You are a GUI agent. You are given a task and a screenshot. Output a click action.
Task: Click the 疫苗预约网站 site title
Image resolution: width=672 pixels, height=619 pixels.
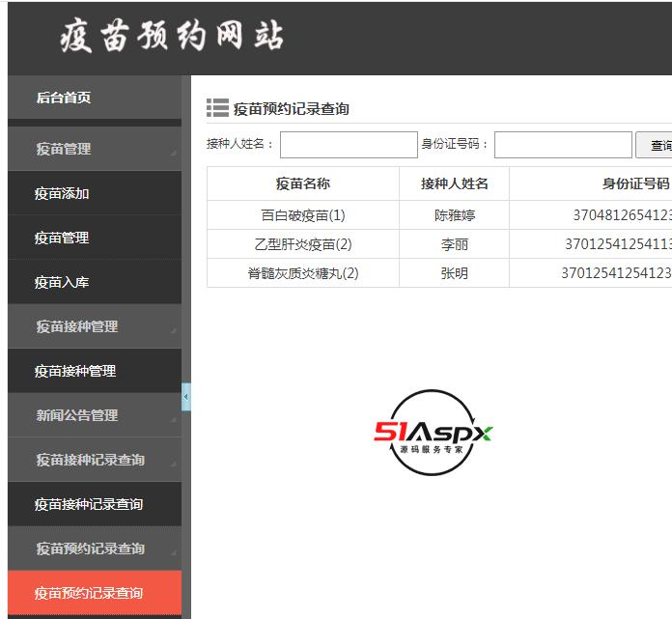point(172,36)
